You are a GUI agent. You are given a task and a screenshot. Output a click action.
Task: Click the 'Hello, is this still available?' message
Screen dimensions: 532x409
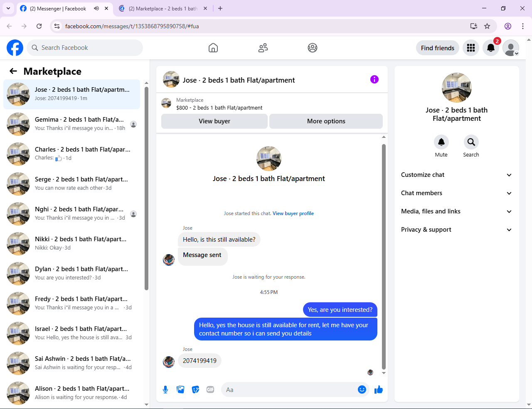[219, 240]
